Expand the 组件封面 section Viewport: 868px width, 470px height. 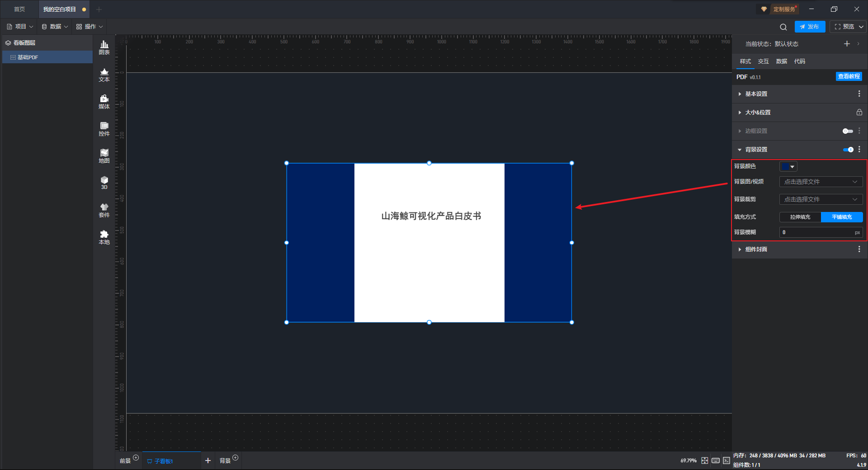756,249
